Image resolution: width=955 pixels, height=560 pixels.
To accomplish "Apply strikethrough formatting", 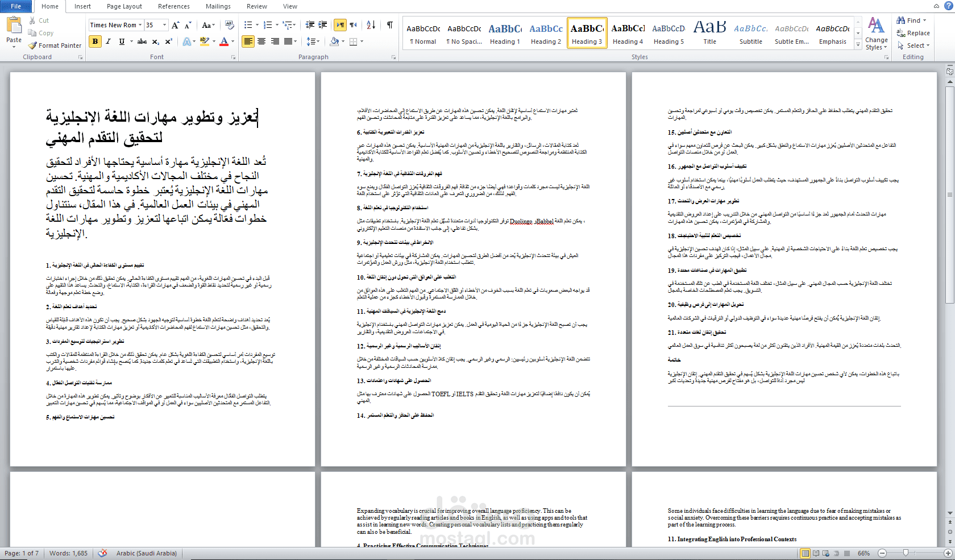I will (x=142, y=42).
